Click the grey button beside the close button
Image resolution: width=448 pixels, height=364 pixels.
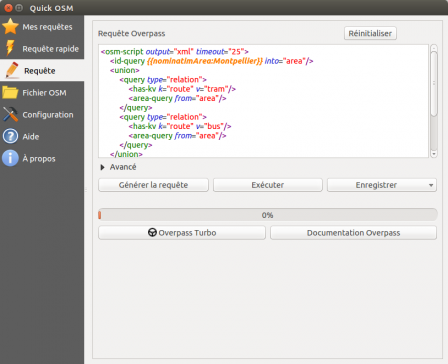tap(19, 8)
